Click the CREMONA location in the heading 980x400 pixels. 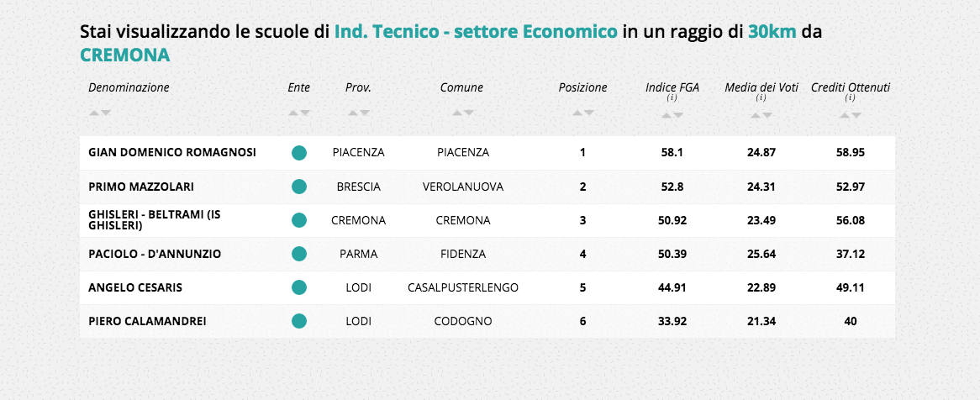tap(125, 55)
